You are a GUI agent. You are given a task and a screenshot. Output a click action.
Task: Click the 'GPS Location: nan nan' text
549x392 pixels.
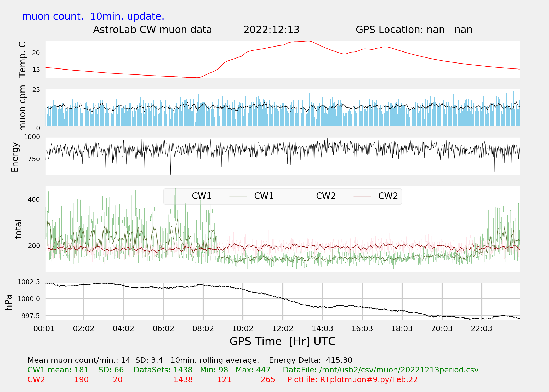(x=414, y=30)
